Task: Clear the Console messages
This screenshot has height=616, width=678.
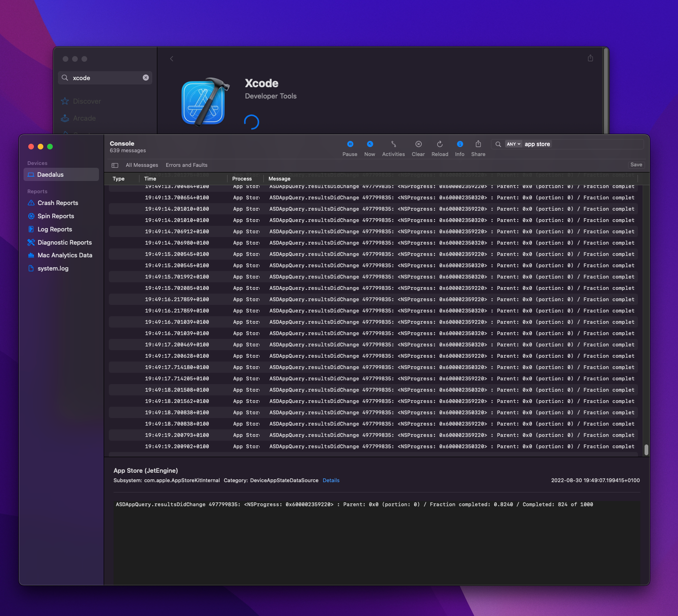Action: (418, 144)
